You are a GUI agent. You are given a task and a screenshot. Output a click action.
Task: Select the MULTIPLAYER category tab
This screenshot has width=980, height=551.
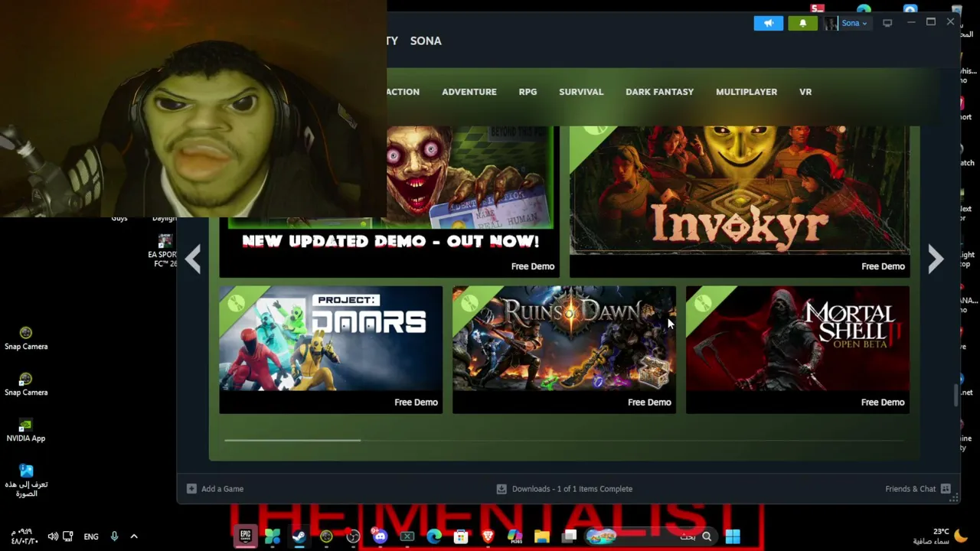746,92
